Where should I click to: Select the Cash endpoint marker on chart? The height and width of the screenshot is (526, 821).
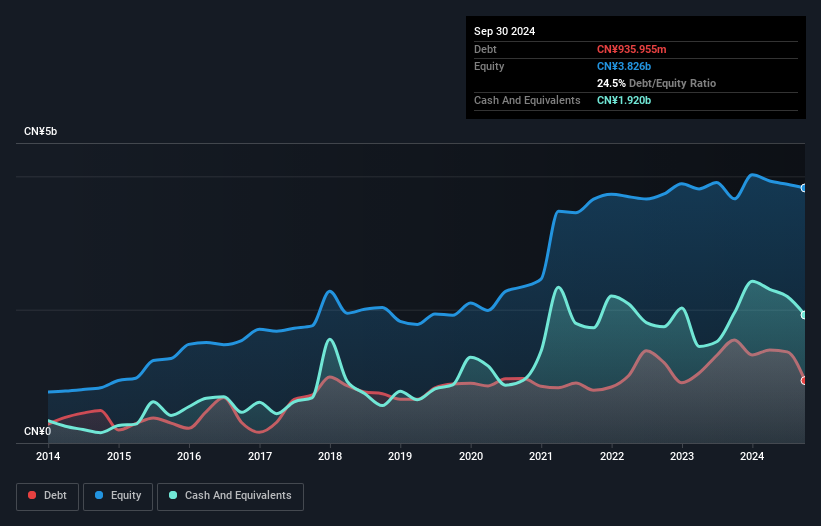click(x=804, y=315)
